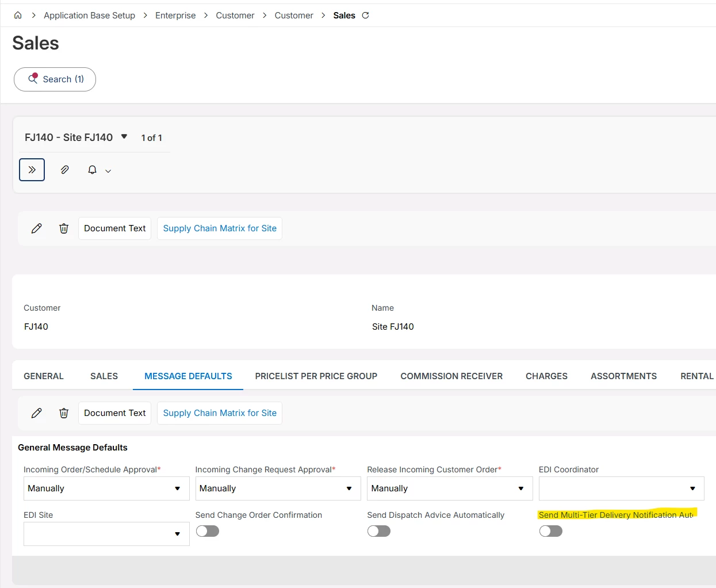This screenshot has width=716, height=588.
Task: Click the upper edit pencil icon
Action: pyautogui.click(x=36, y=228)
